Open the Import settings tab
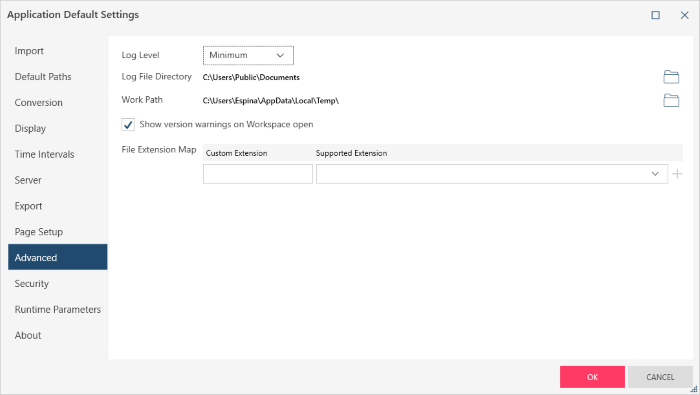 click(58, 51)
